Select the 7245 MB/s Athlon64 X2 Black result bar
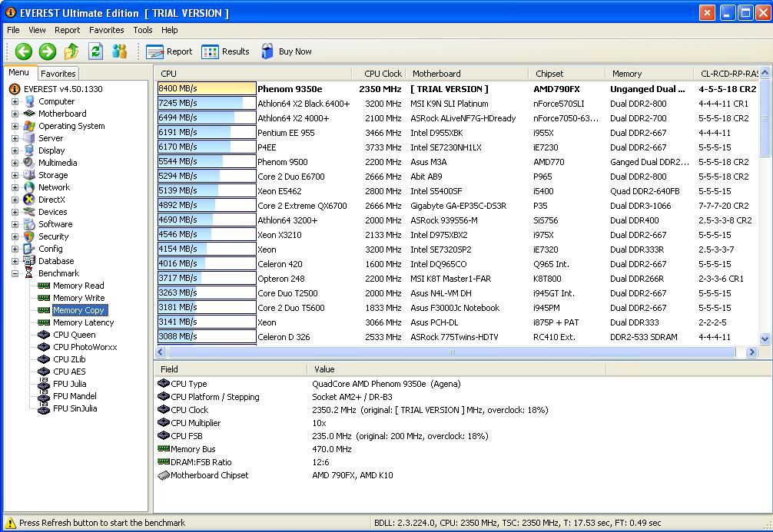Screen dimensions: 773x532 pyautogui.click(x=207, y=104)
